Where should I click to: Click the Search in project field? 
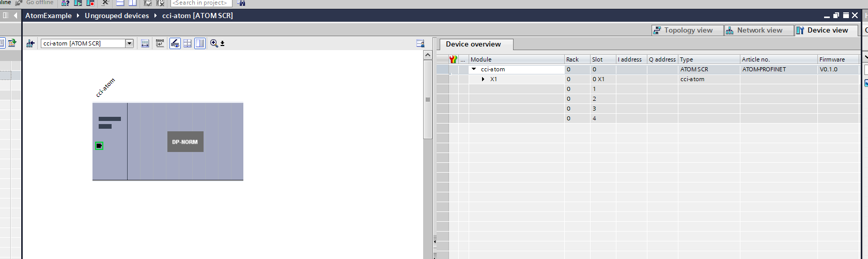201,3
